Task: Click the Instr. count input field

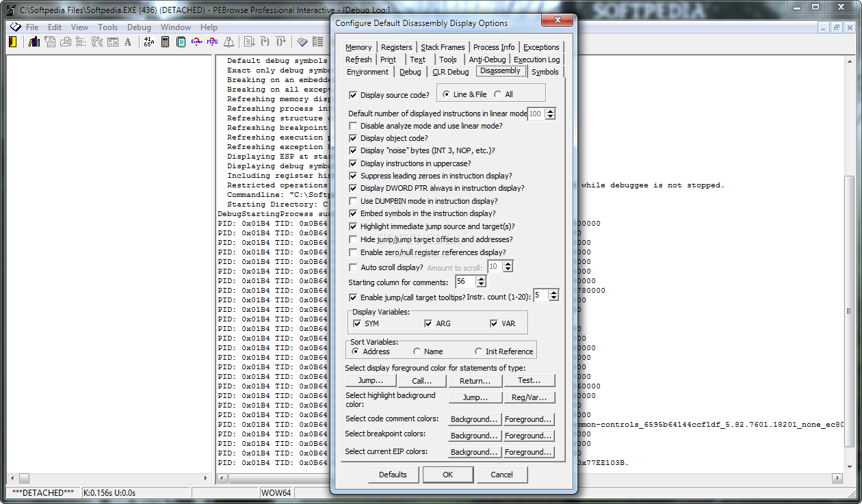Action: coord(540,295)
